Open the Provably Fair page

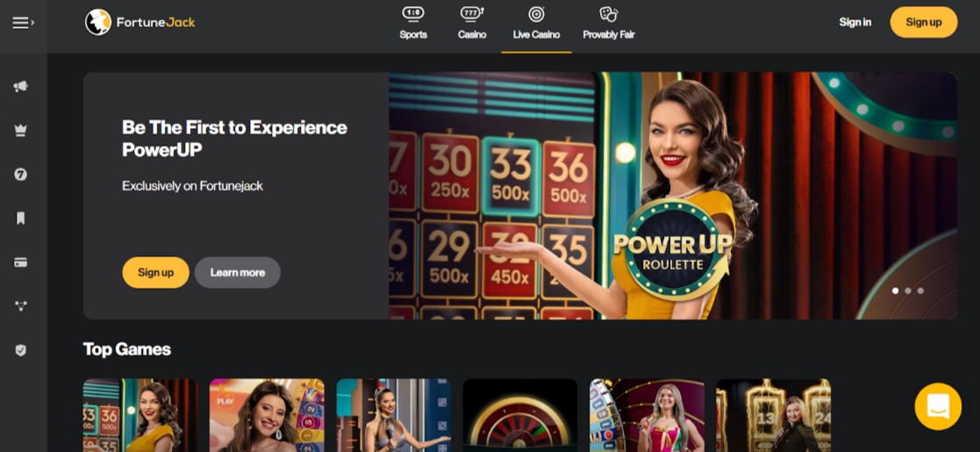(x=609, y=23)
